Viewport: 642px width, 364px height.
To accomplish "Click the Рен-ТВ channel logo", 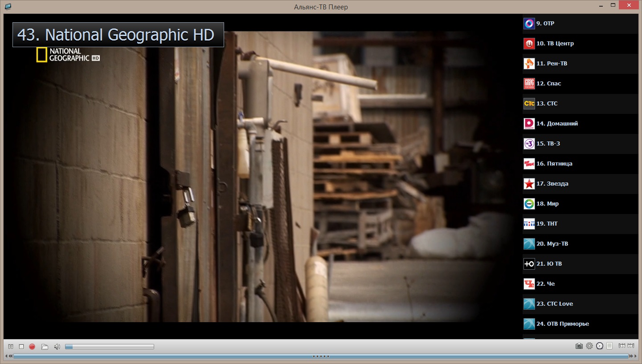I will pos(529,64).
